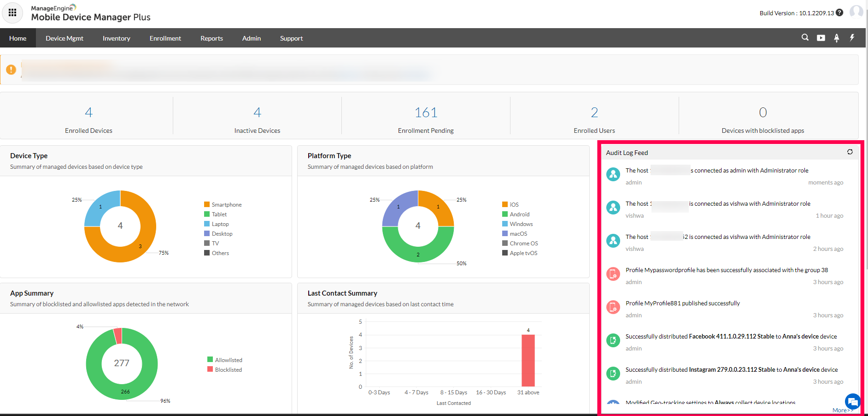
Task: Click the lightning quick actions icon
Action: [x=852, y=38]
